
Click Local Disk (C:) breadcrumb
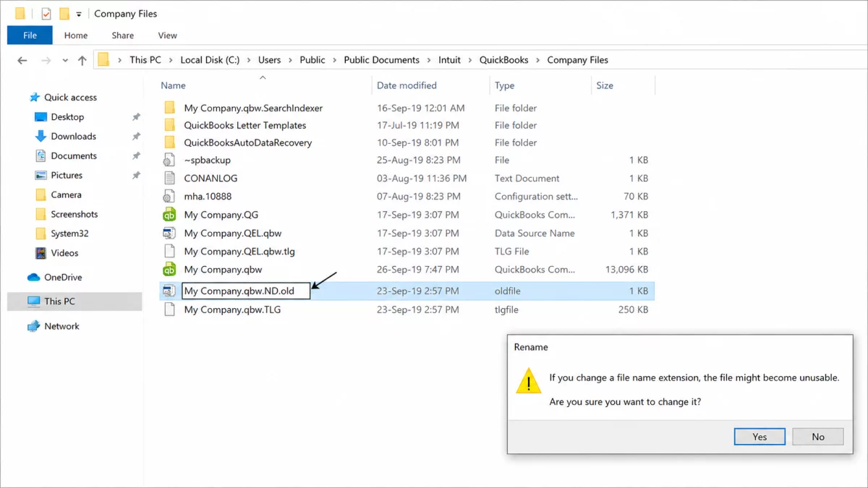pos(210,60)
